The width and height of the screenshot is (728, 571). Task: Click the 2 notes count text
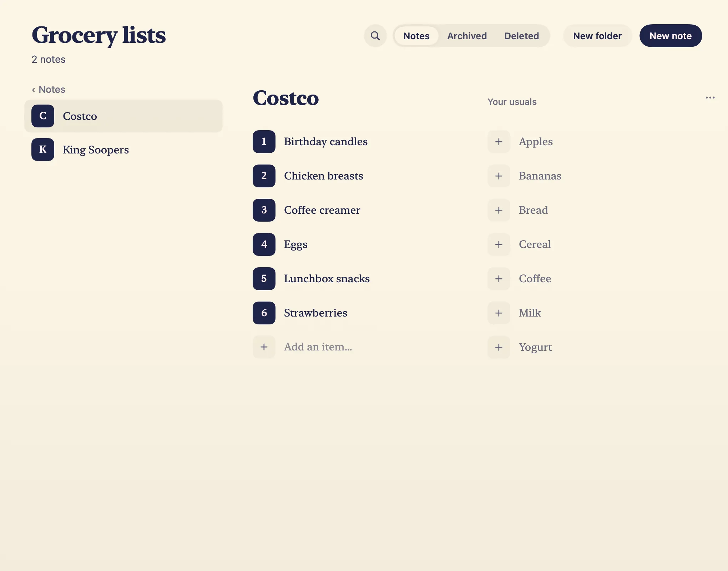pos(49,60)
